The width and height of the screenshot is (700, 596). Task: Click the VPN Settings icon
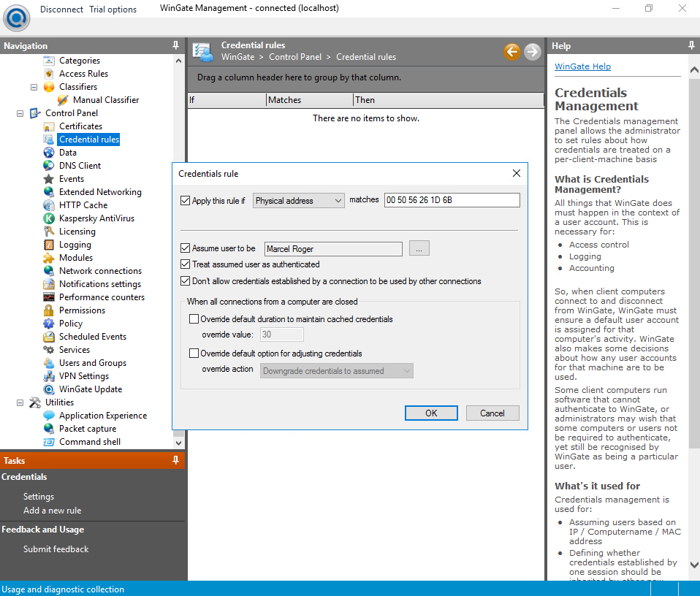[x=49, y=376]
